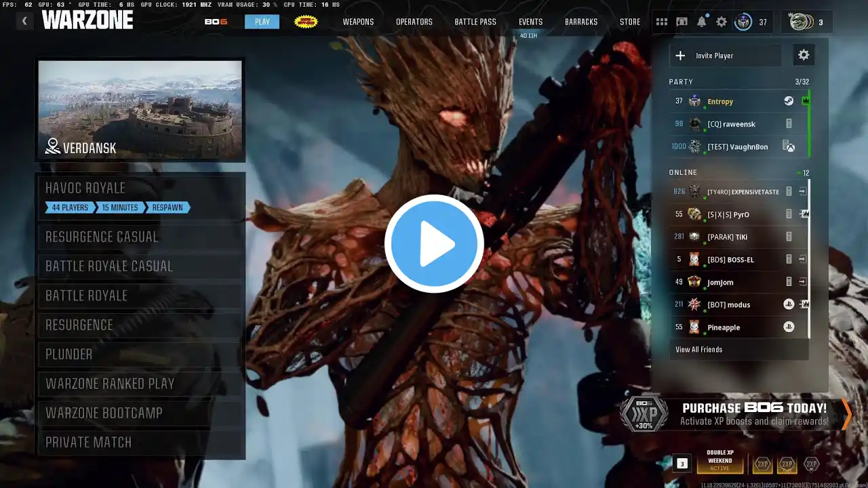Click the join icon on BOSS-EL row
Image resolution: width=868 pixels, height=488 pixels.
(803, 260)
